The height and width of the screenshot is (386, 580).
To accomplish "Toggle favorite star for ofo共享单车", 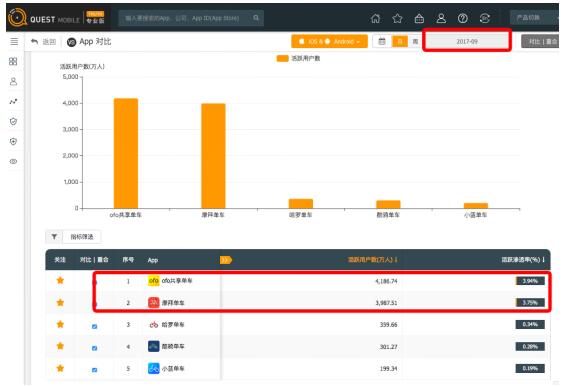I will [x=60, y=280].
